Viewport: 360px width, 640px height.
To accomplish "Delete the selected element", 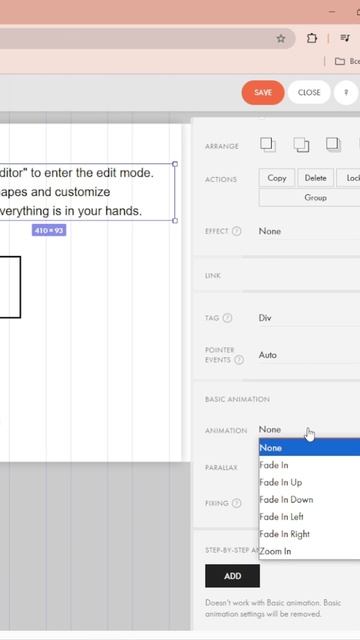I will (316, 178).
